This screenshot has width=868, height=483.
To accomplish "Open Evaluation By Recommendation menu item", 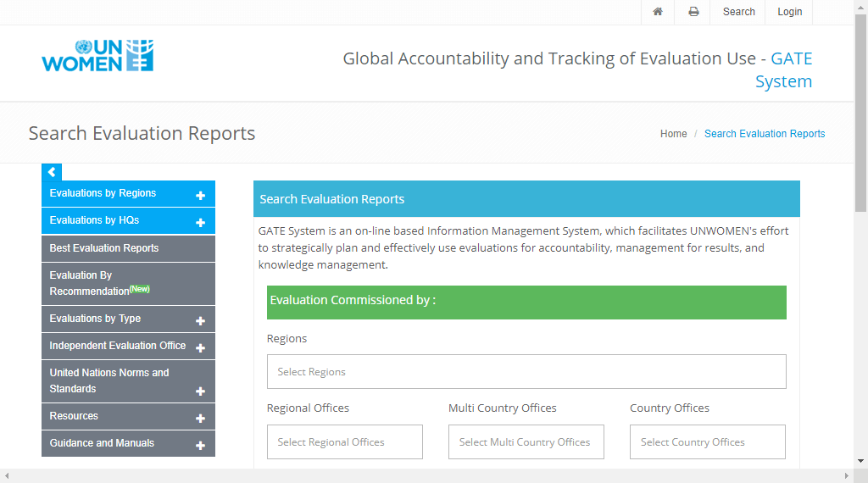I will 129,283.
